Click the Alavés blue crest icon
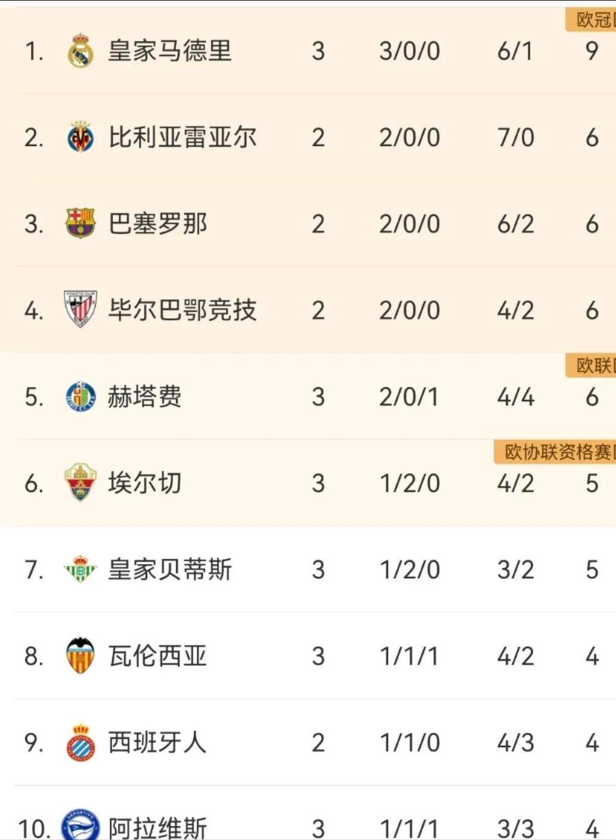 pyautogui.click(x=80, y=825)
